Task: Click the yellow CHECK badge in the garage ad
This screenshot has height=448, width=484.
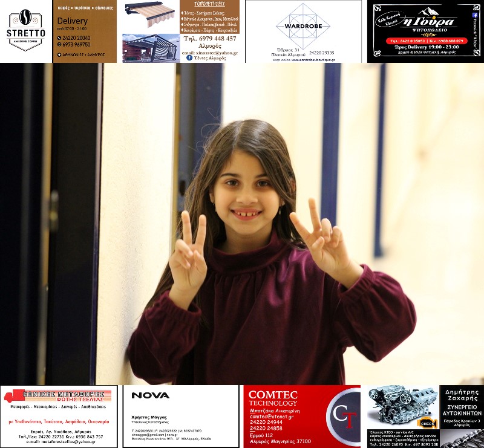Action: pyautogui.click(x=427, y=423)
